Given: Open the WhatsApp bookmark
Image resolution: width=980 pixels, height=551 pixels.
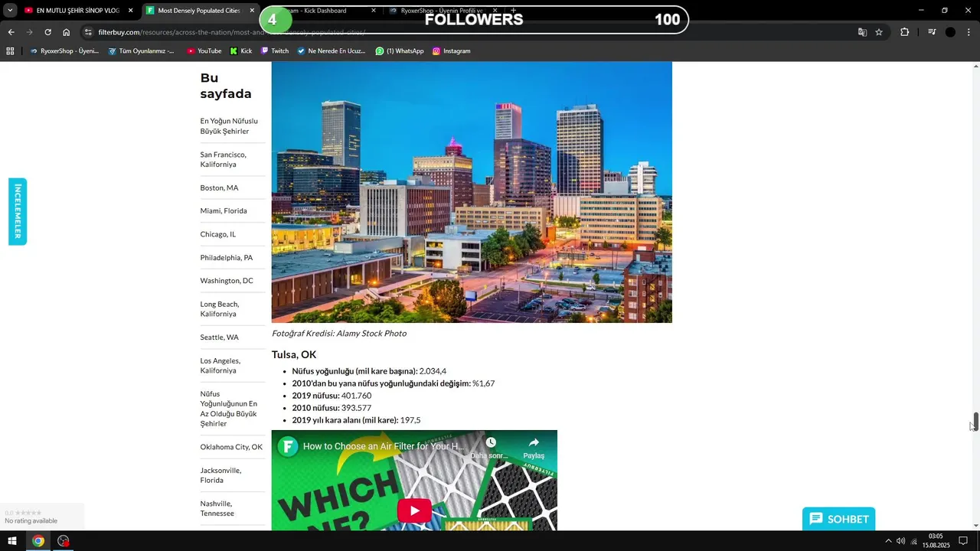Looking at the screenshot, I should coord(399,51).
